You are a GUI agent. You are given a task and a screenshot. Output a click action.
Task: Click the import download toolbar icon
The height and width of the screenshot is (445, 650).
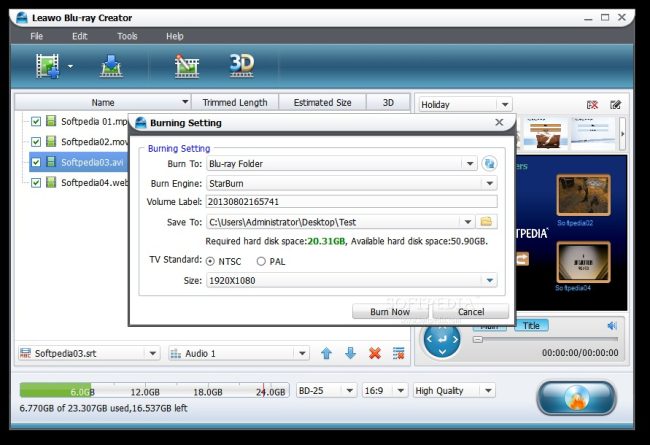(111, 66)
